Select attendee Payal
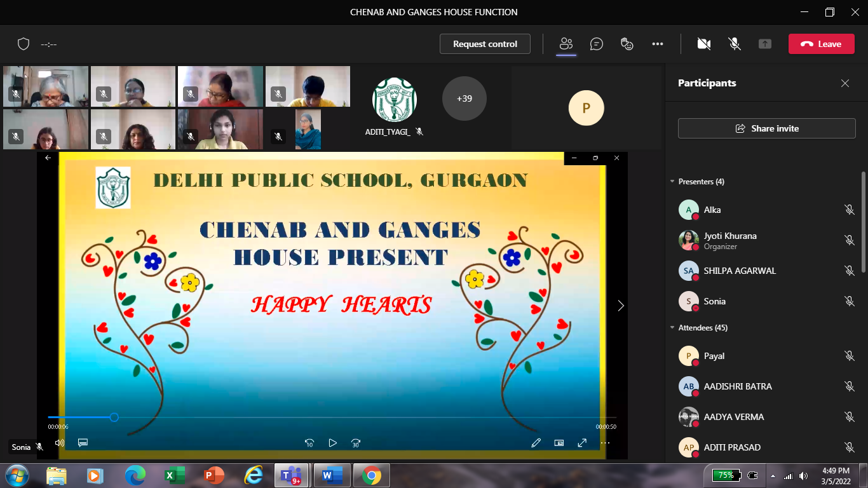The height and width of the screenshot is (488, 868). click(767, 356)
